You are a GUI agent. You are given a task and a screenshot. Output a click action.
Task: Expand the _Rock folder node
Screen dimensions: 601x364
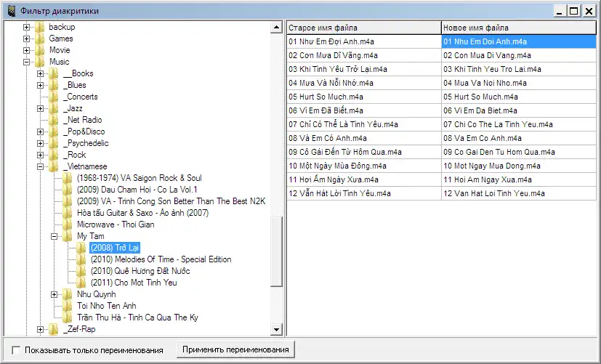(40, 155)
